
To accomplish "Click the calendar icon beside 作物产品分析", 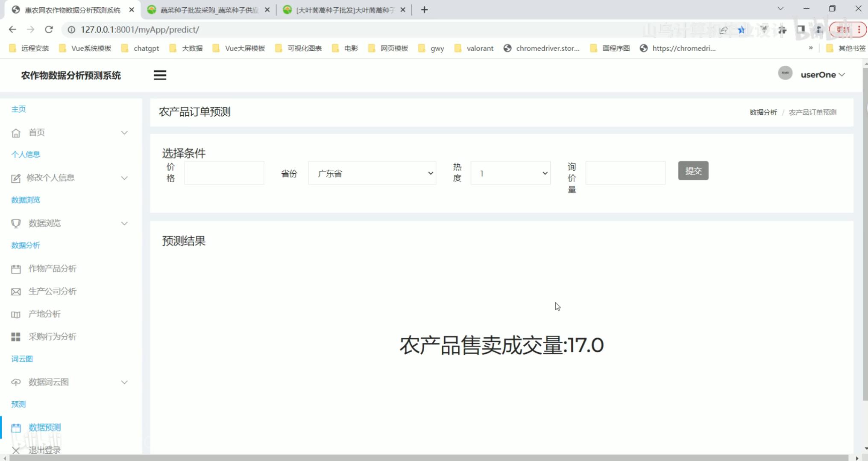I will pyautogui.click(x=16, y=269).
